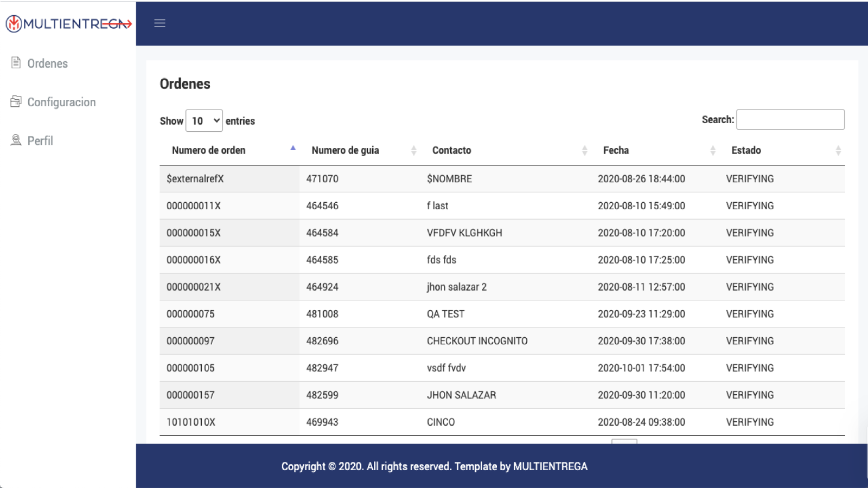Image resolution: width=868 pixels, height=488 pixels.
Task: Click the hamburger menu icon in header
Action: point(159,23)
